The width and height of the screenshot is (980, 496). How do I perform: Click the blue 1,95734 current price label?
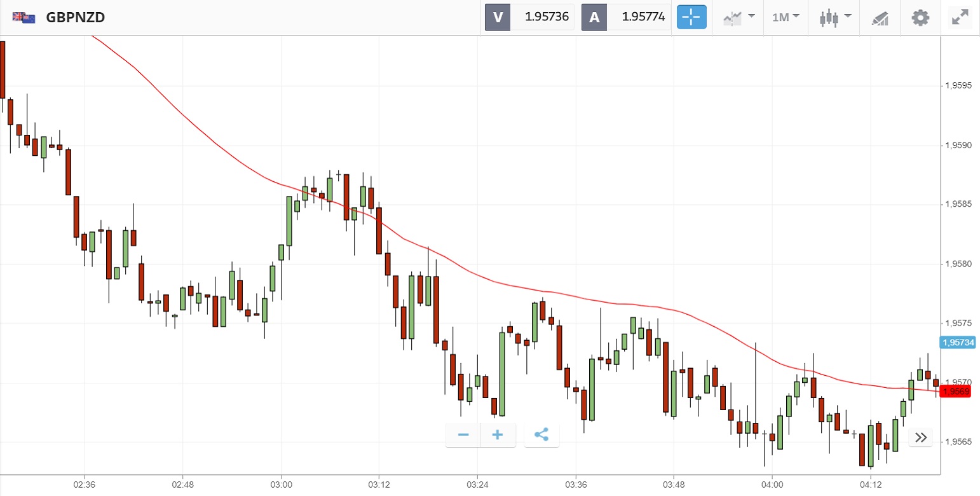[x=958, y=343]
